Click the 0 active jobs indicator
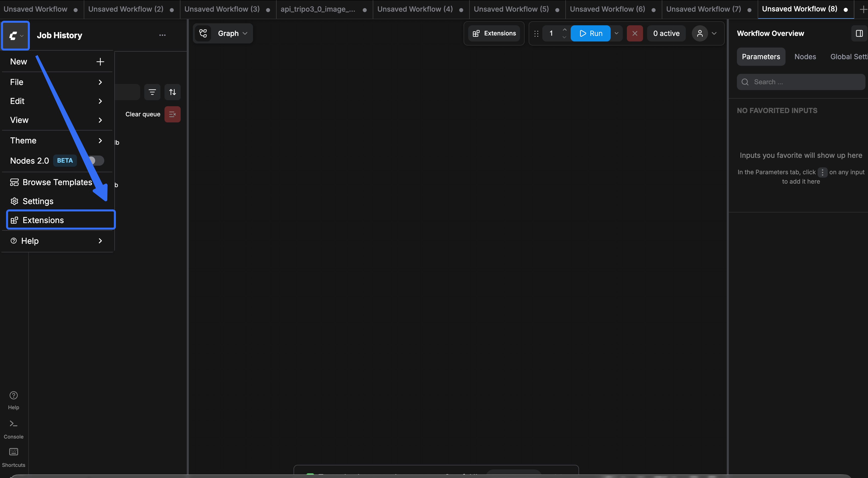 coord(666,33)
